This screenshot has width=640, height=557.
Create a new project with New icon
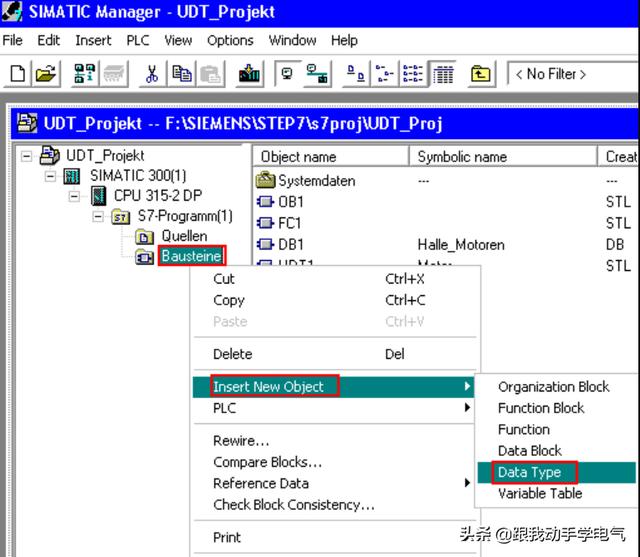point(18,74)
